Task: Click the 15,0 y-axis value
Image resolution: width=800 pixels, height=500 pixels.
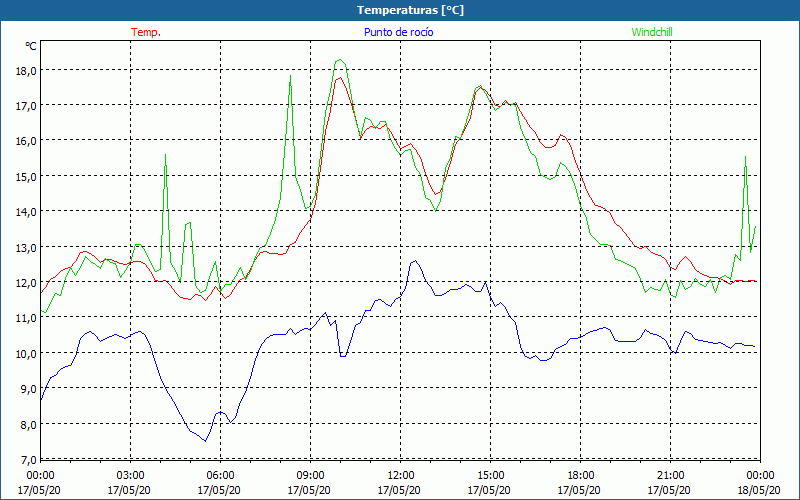Action: [26, 177]
